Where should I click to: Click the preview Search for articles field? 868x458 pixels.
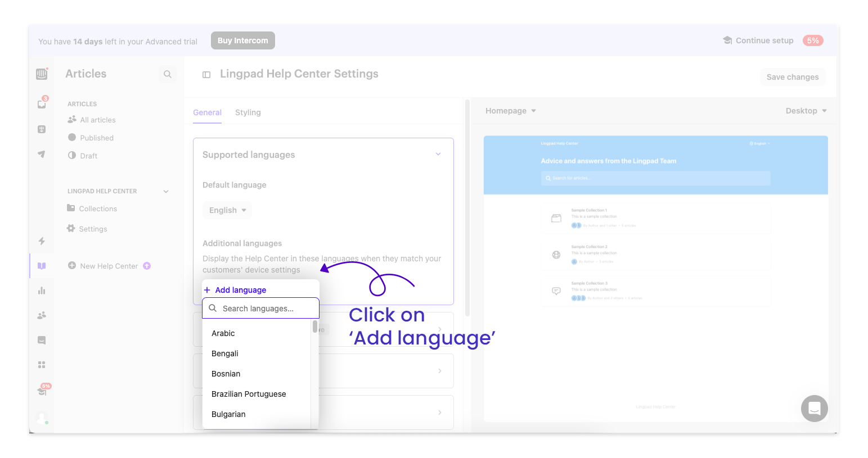[655, 178]
